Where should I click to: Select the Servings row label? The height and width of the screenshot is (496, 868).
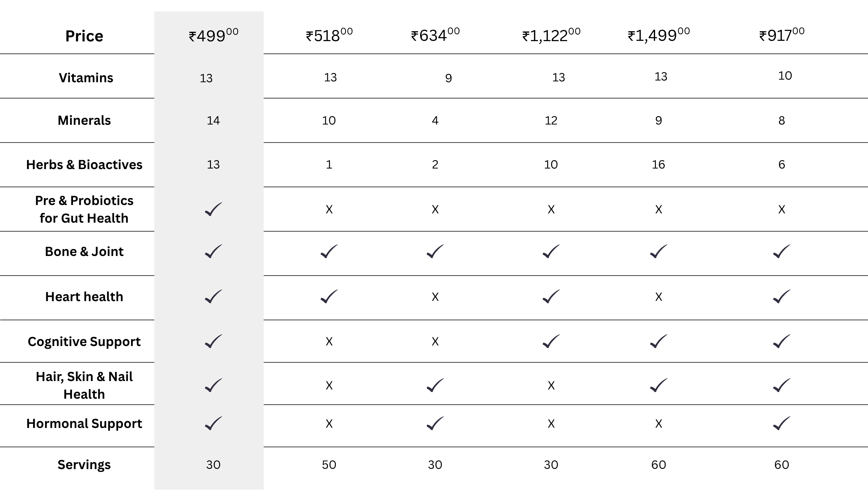pos(84,465)
